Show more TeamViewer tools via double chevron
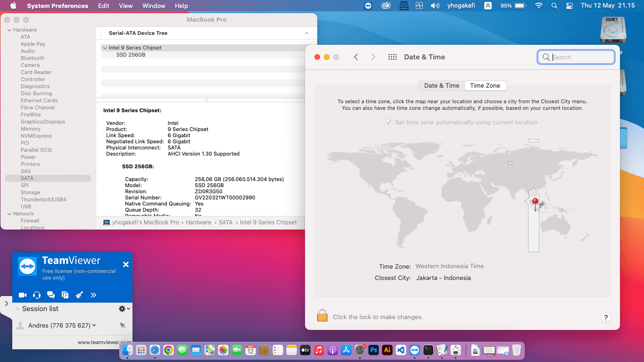Image resolution: width=644 pixels, height=362 pixels. tap(93, 295)
